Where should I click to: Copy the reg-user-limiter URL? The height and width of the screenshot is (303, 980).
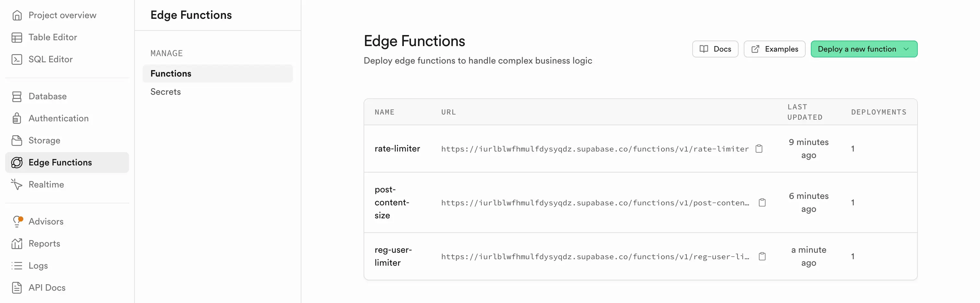(762, 257)
